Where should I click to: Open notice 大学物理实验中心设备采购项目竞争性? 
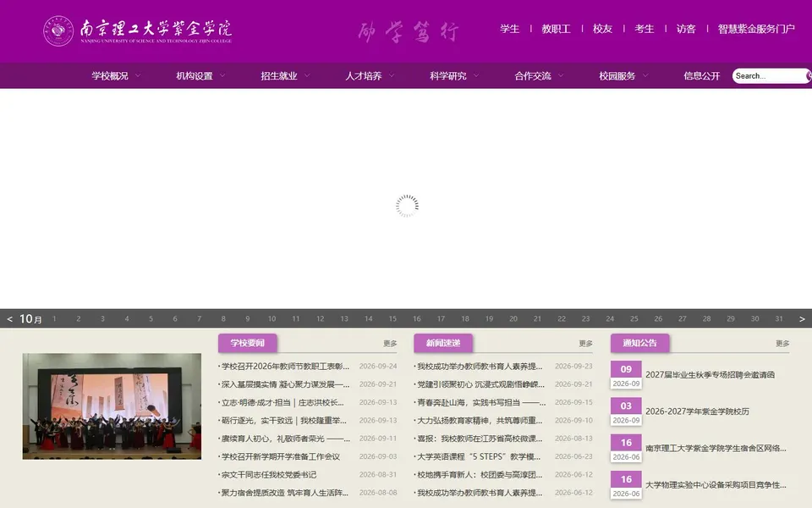click(x=716, y=485)
